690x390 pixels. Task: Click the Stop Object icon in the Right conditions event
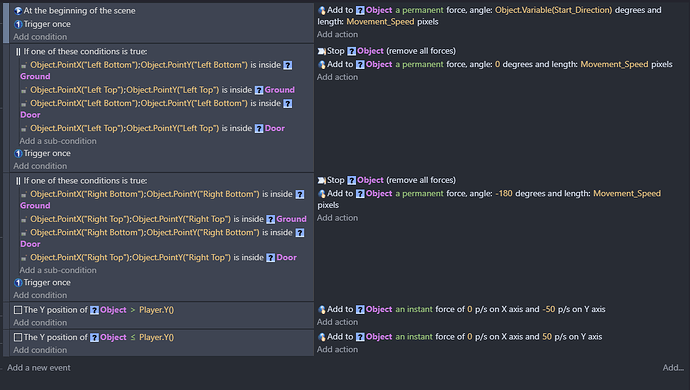click(x=322, y=180)
